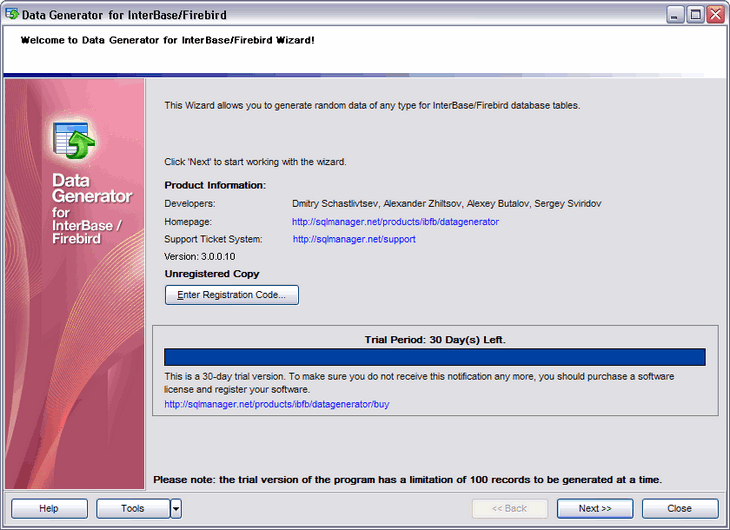Click 'This Wizard allows you to generate' text
The height and width of the screenshot is (530, 730).
[x=372, y=106]
